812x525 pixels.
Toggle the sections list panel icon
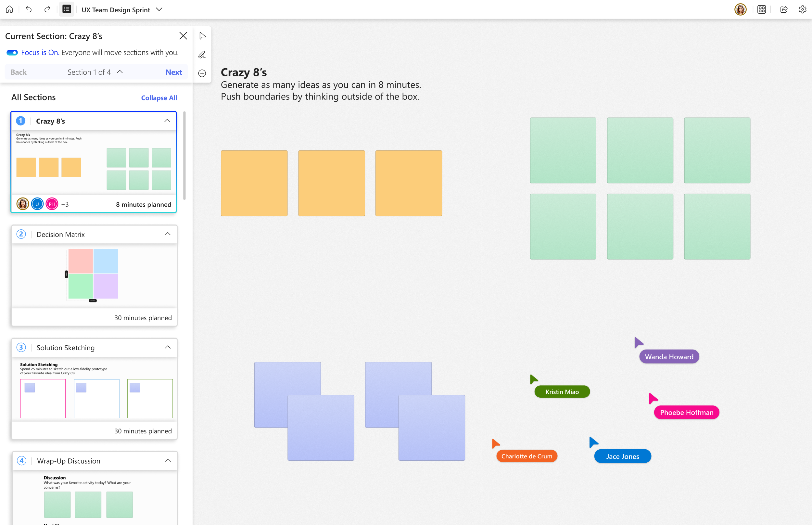(x=67, y=9)
